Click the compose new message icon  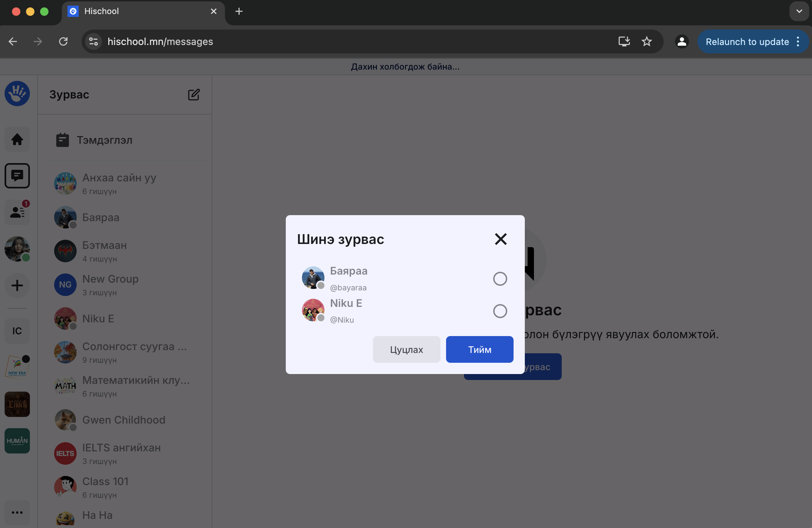194,95
